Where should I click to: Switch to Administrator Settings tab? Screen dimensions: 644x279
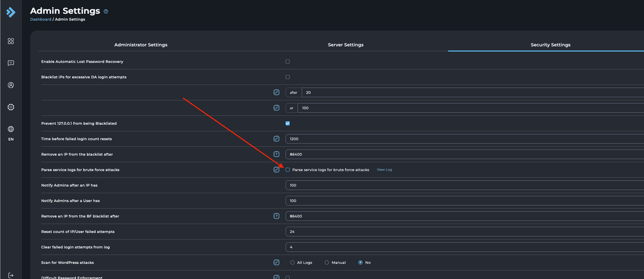[x=141, y=45]
